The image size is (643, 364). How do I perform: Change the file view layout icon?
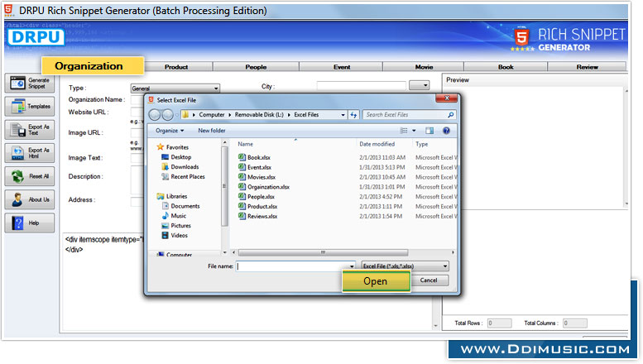coord(404,131)
